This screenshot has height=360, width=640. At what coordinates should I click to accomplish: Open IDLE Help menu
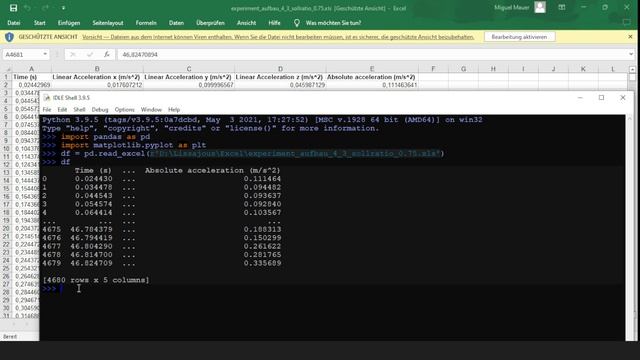click(174, 109)
